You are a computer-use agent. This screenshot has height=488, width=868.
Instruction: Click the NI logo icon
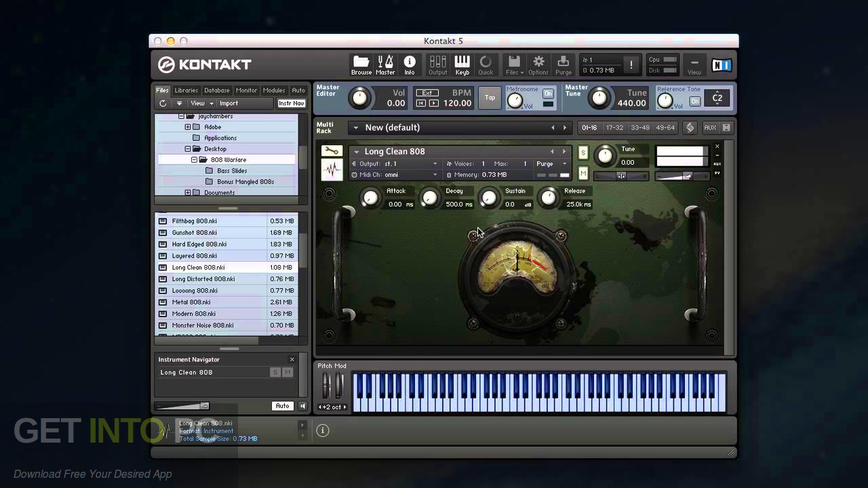tap(722, 65)
